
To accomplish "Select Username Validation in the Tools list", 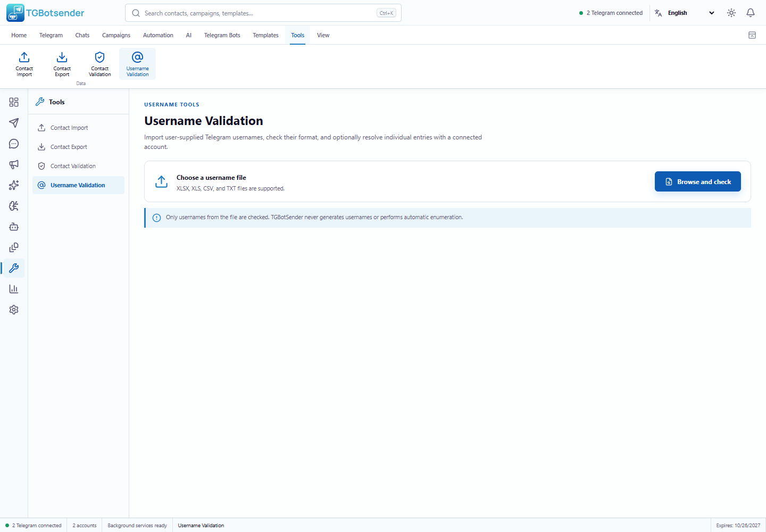I will (78, 185).
